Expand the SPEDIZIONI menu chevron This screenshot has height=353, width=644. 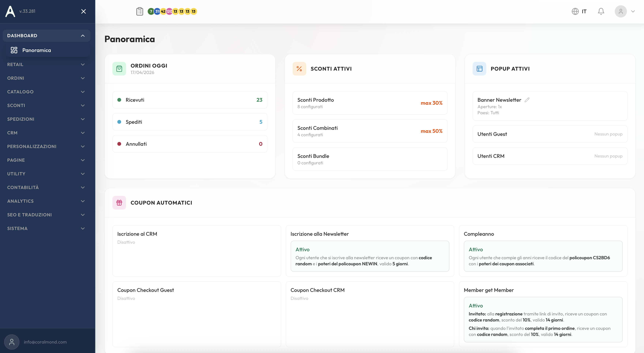point(83,119)
